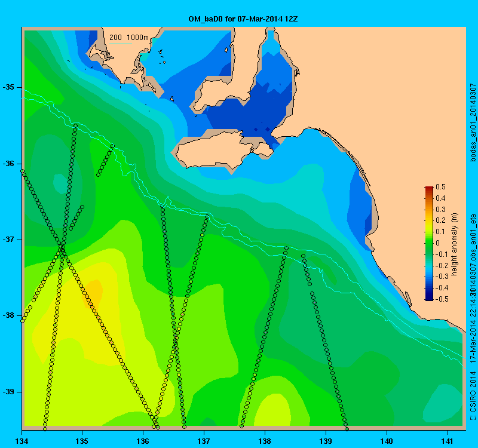Click the '200 1000m' isobath legend label

[x=129, y=38]
